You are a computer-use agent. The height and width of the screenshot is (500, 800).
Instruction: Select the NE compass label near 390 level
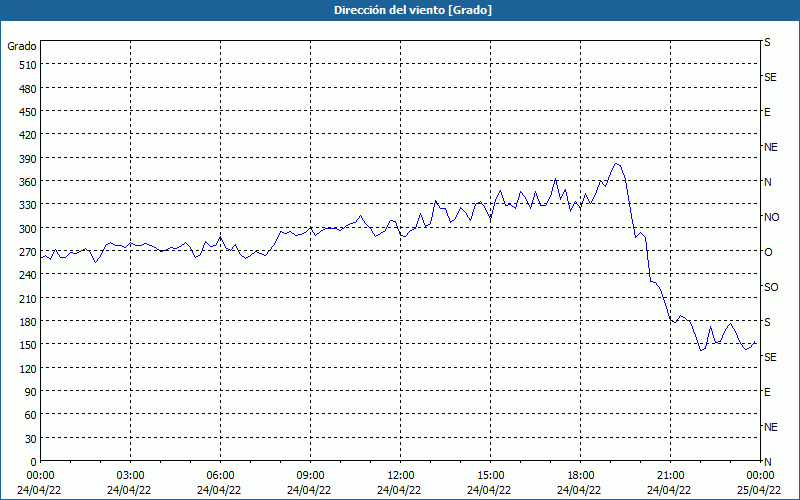pos(771,147)
